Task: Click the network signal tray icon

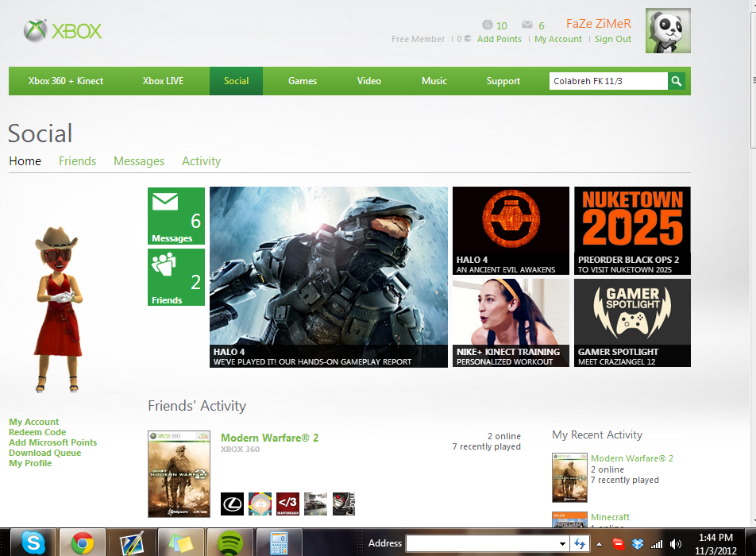Action: [657, 544]
